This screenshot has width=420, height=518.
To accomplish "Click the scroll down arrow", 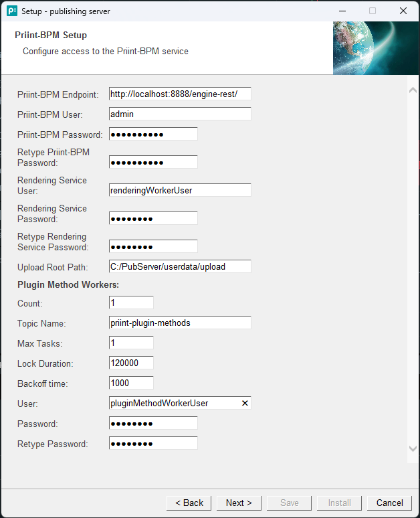I will coord(413,448).
